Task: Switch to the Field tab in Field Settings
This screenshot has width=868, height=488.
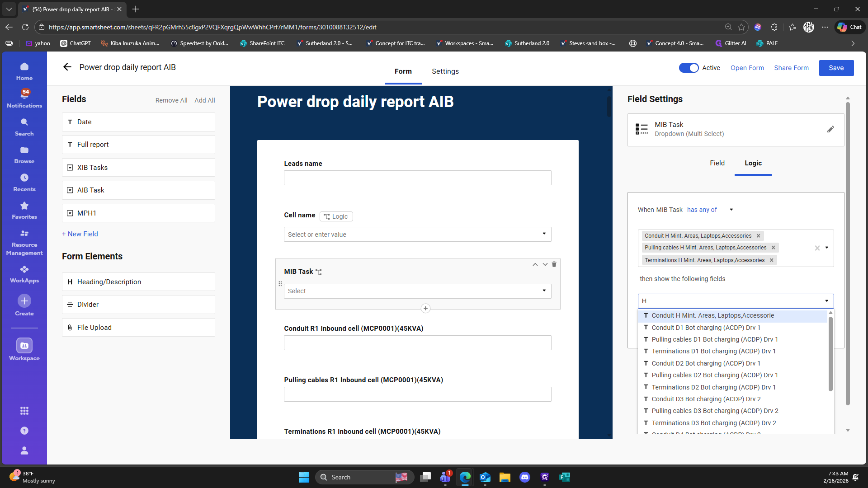Action: tap(717, 163)
